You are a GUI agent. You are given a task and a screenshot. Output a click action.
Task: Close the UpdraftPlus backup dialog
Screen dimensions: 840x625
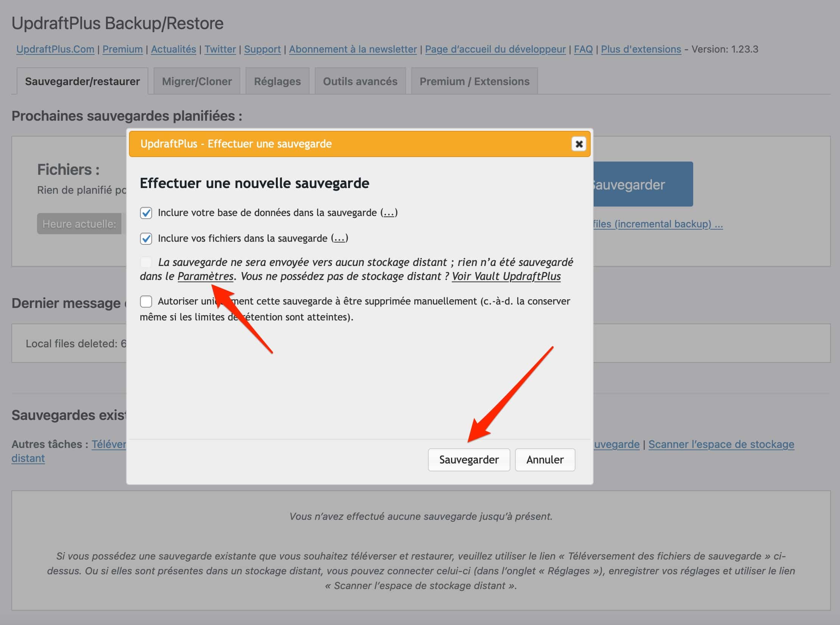click(x=579, y=144)
